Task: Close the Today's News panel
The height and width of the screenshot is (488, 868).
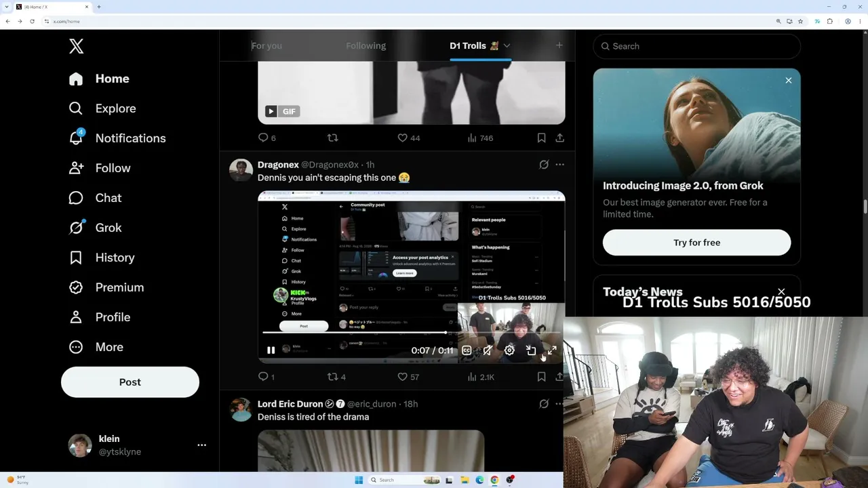Action: pos(781,292)
